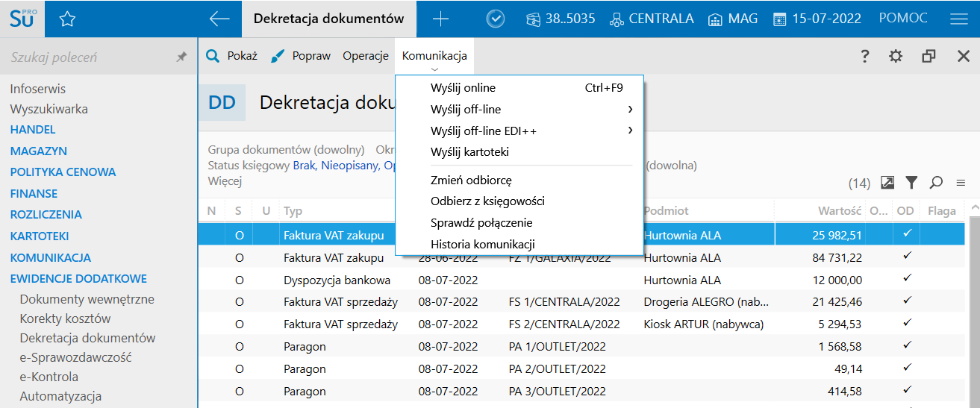Open the filter funnel icon
Viewport: 980px width, 408px height.
pos(911,182)
